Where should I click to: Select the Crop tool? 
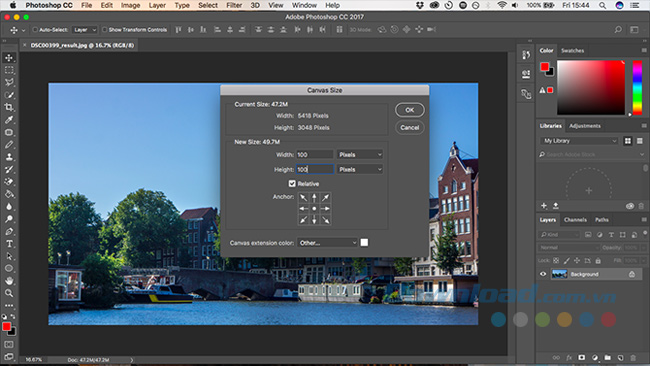9,107
